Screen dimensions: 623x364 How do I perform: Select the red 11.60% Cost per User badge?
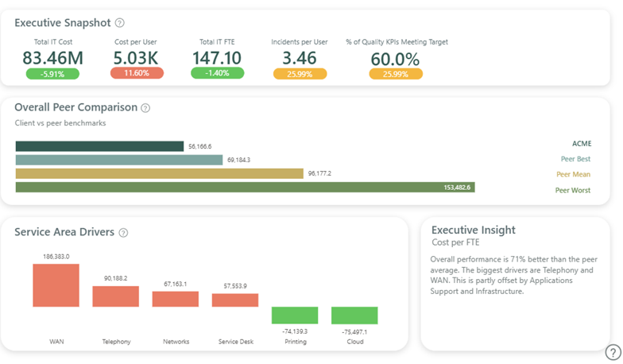[x=137, y=73]
